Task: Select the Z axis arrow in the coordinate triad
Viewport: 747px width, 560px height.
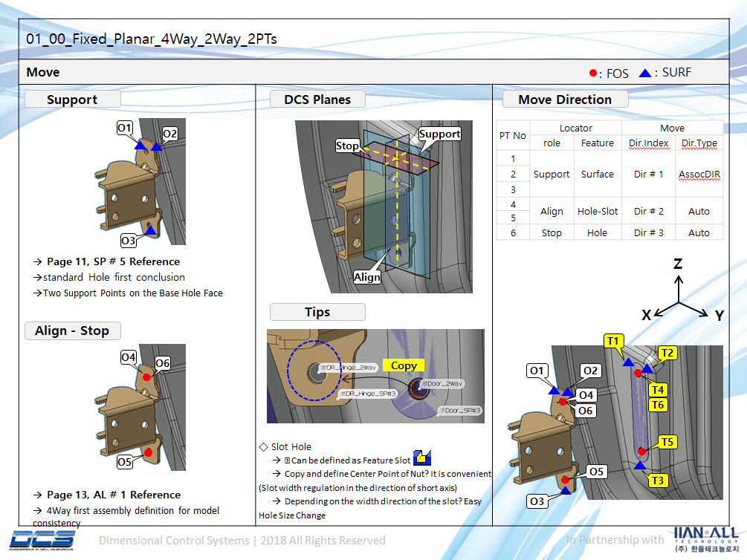Action: [678, 284]
